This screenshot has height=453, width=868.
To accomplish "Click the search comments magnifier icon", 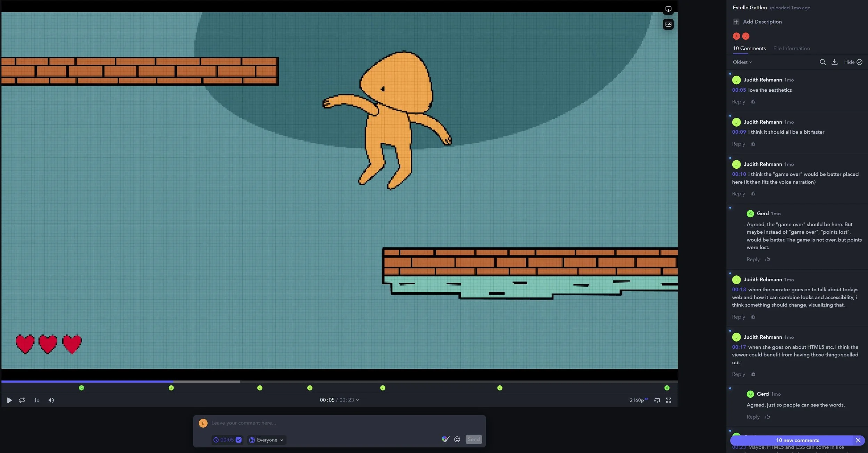I will (x=823, y=62).
